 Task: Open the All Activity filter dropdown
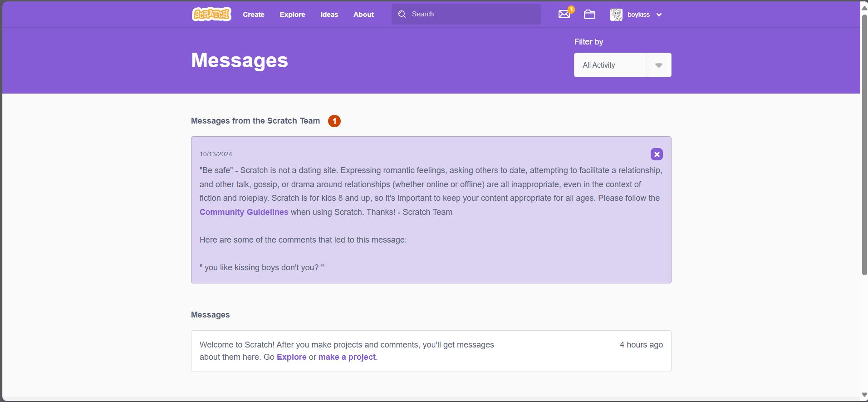tap(623, 65)
